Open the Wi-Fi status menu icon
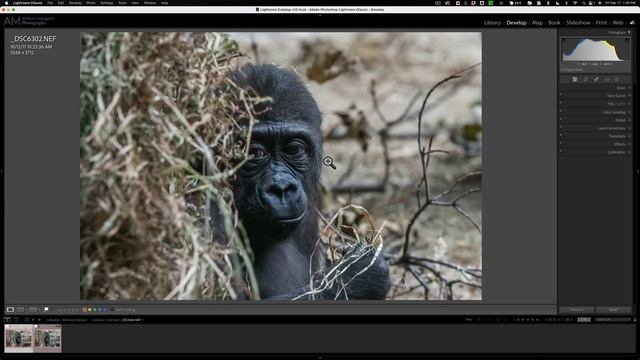The width and height of the screenshot is (640, 360). (575, 3)
